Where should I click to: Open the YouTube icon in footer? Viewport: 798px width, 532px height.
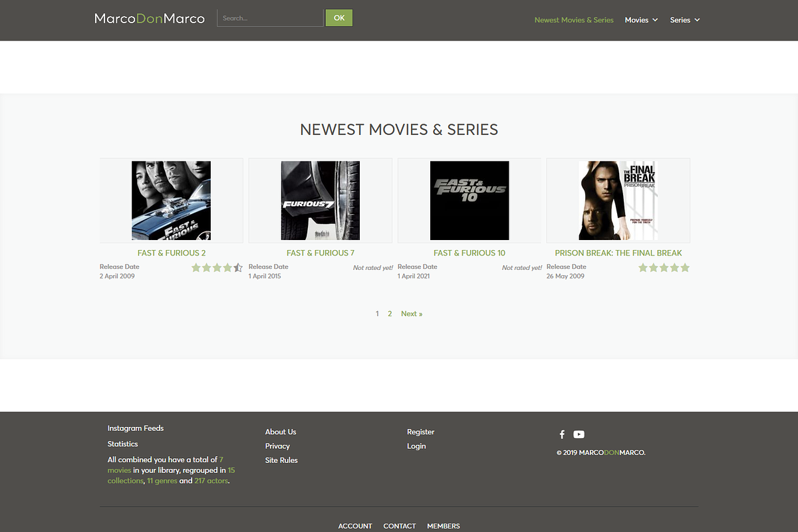coord(579,434)
